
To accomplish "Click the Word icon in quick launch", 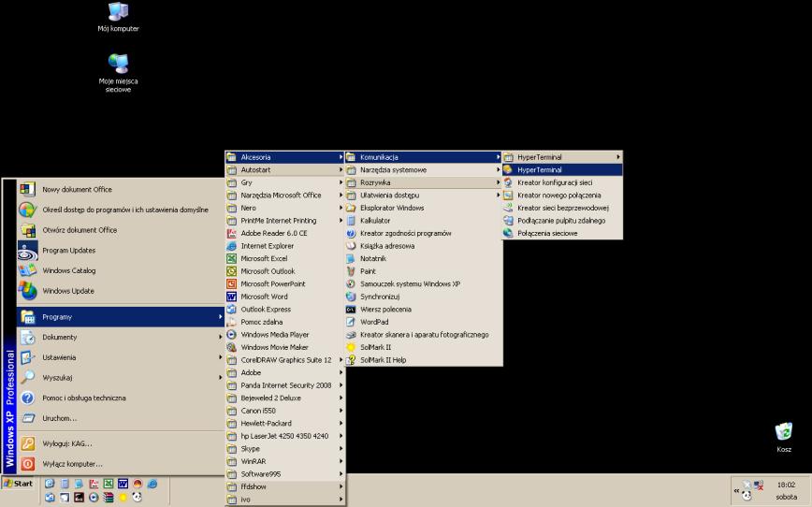I will click(123, 484).
